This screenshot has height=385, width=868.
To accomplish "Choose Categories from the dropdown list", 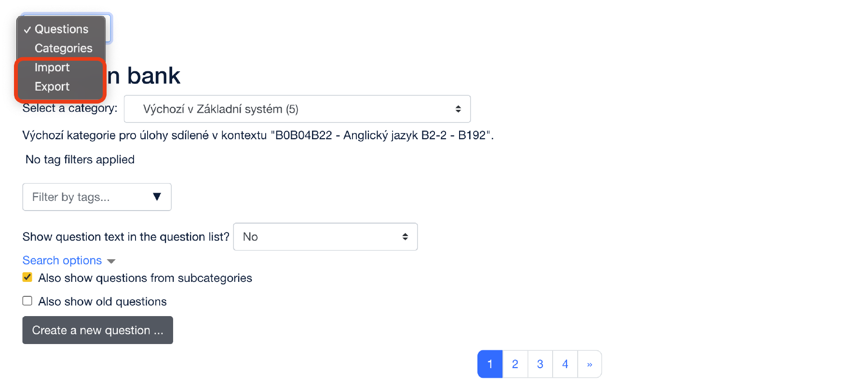I will click(x=63, y=48).
